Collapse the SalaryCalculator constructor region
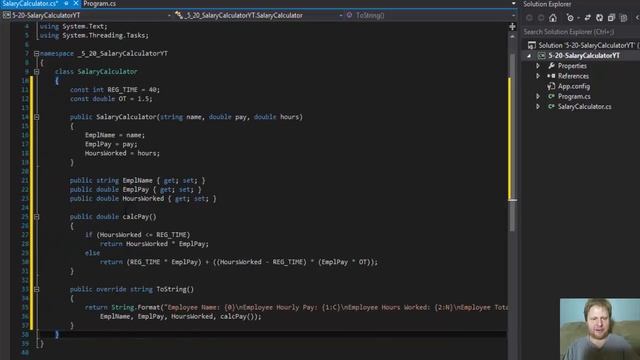 click(x=36, y=117)
